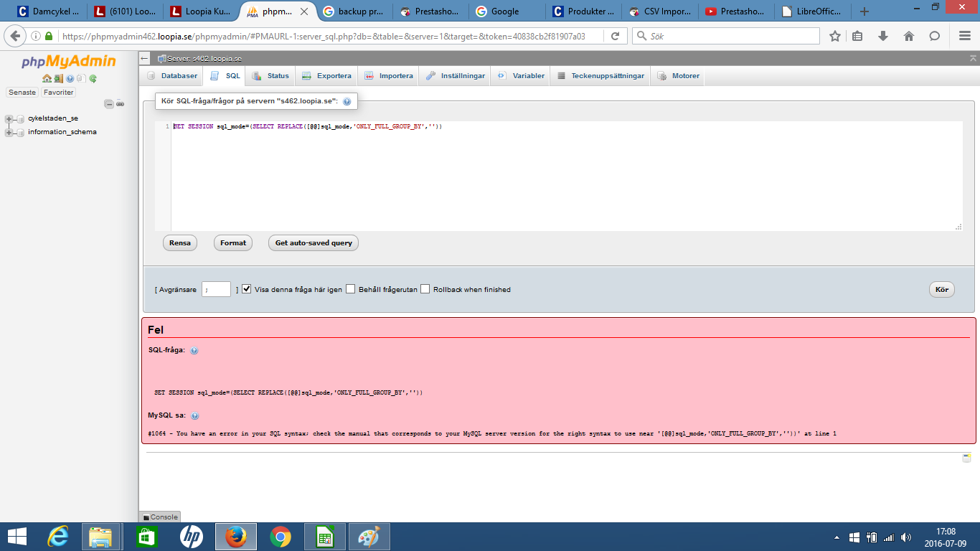Go to Firefox home page icon
This screenshot has height=551, width=980.
click(909, 36)
